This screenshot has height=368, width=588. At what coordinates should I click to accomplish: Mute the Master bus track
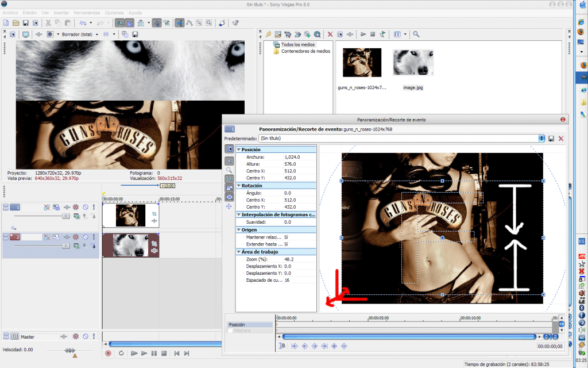coord(86,336)
